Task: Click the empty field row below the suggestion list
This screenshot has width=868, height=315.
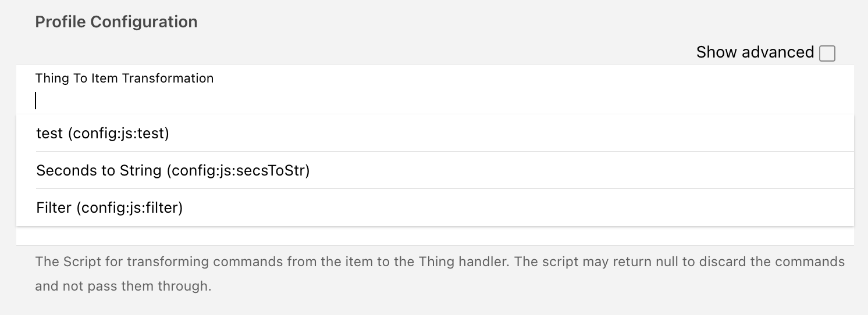Action: (435, 236)
